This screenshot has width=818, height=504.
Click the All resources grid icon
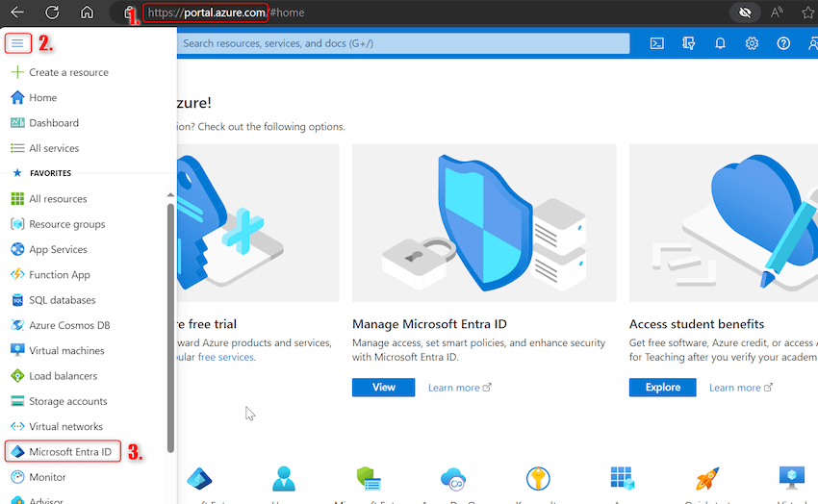(17, 198)
